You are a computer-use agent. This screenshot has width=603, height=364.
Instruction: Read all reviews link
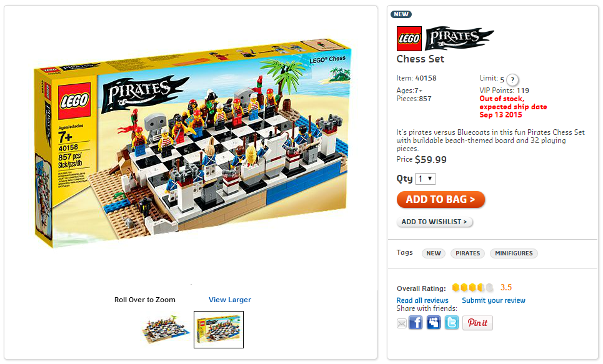pyautogui.click(x=422, y=300)
